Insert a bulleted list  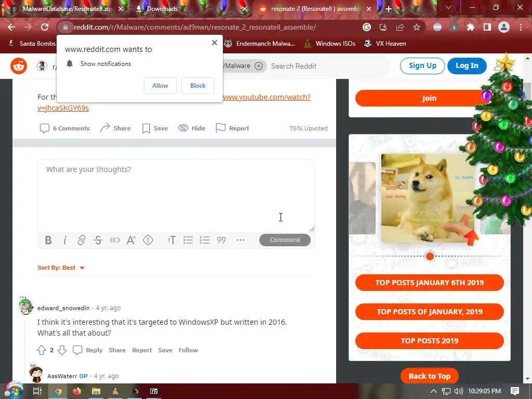[x=188, y=240]
